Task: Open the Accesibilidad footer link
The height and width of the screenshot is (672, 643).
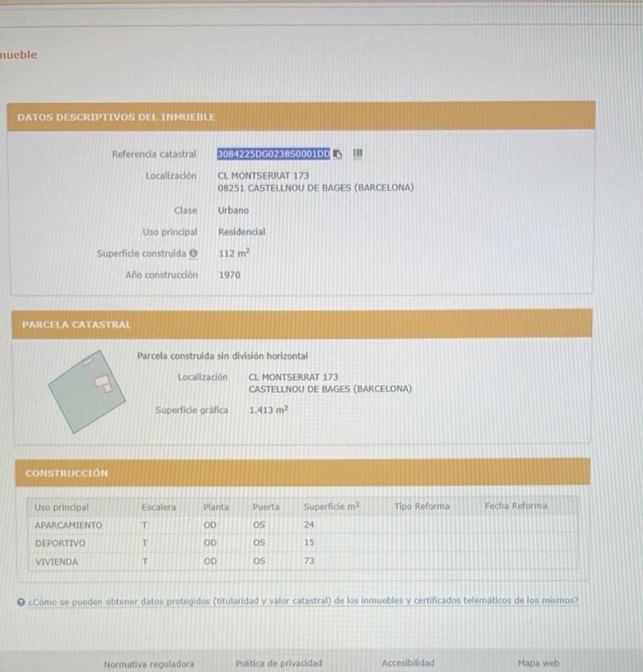Action: (x=408, y=663)
